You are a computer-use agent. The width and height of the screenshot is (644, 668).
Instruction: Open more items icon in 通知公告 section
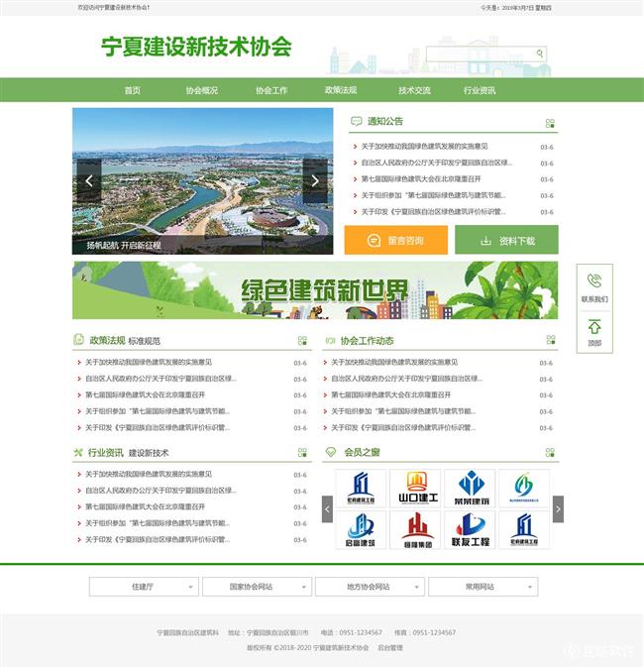[550, 123]
